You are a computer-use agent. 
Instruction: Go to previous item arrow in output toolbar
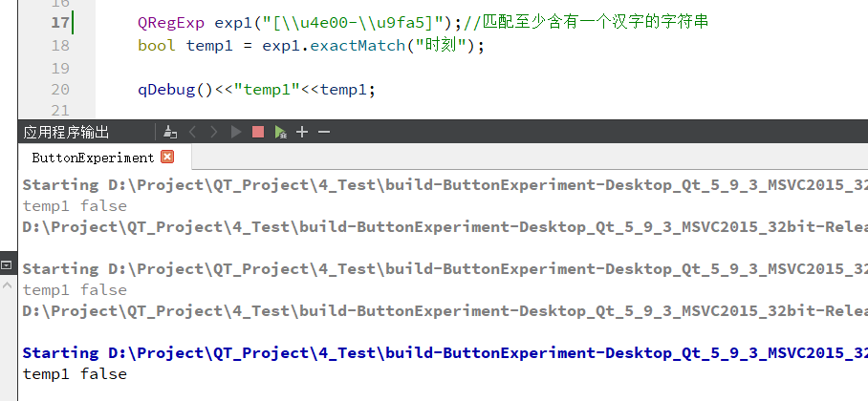pyautogui.click(x=192, y=132)
